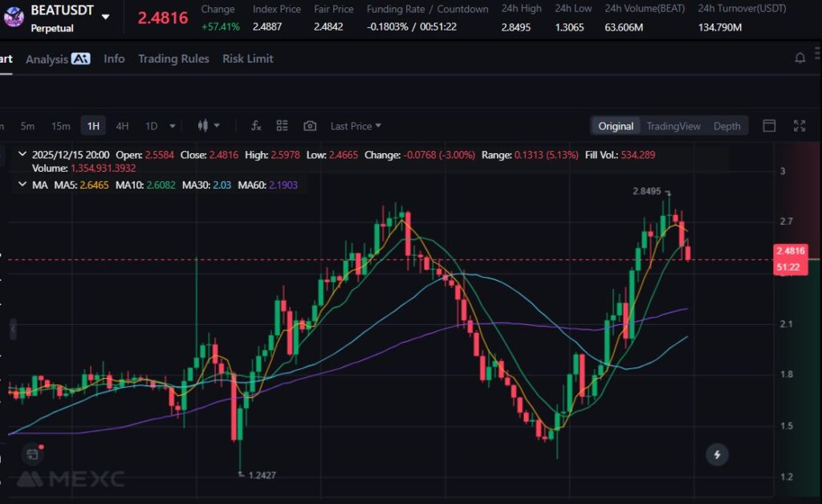Open the candlestick chart type dropdown
This screenshot has height=504, width=822.
[208, 126]
